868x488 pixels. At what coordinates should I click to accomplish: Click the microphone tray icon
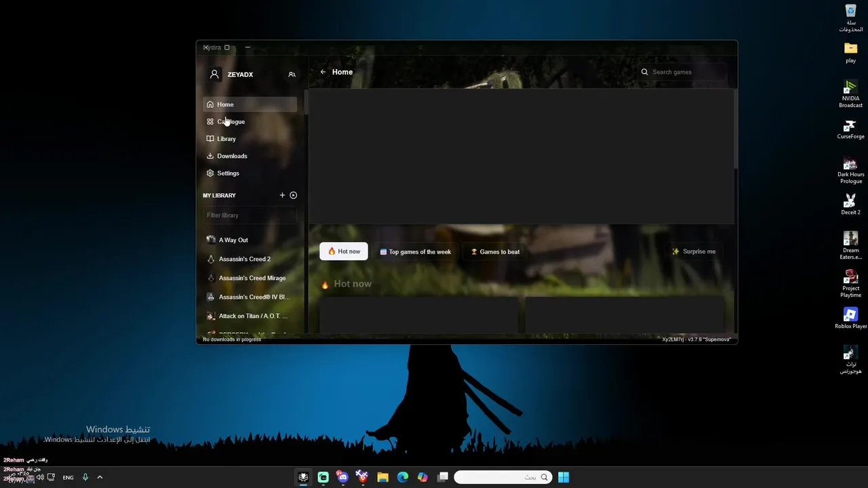tap(85, 477)
